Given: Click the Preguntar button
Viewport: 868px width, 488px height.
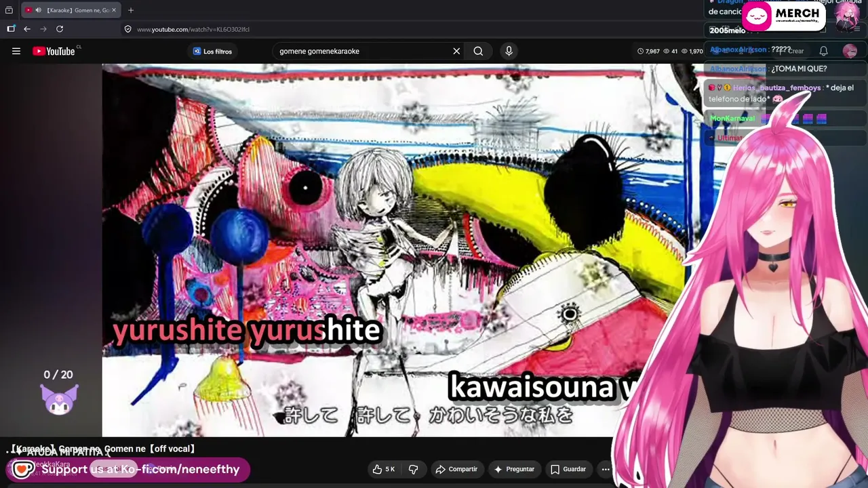Looking at the screenshot, I should (514, 469).
